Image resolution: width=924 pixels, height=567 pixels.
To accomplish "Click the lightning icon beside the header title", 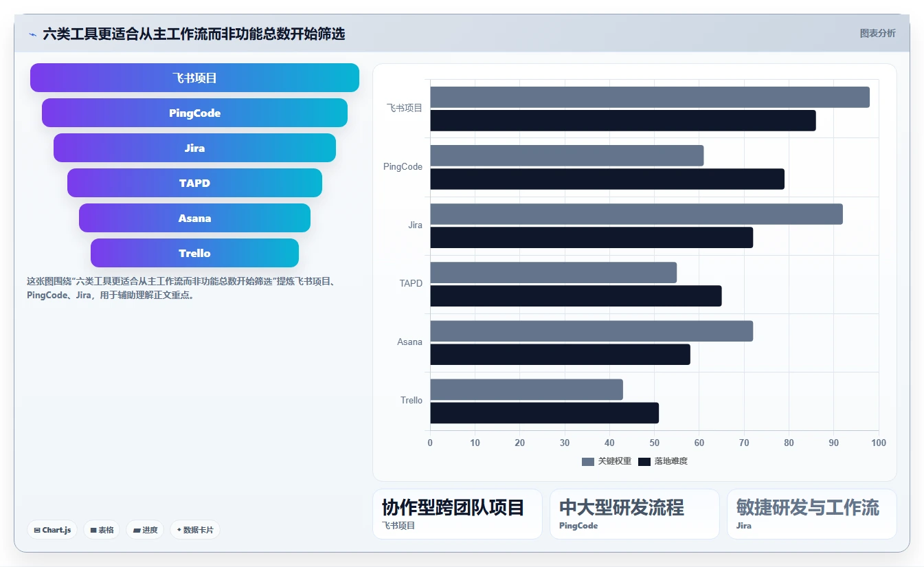I will coord(32,34).
